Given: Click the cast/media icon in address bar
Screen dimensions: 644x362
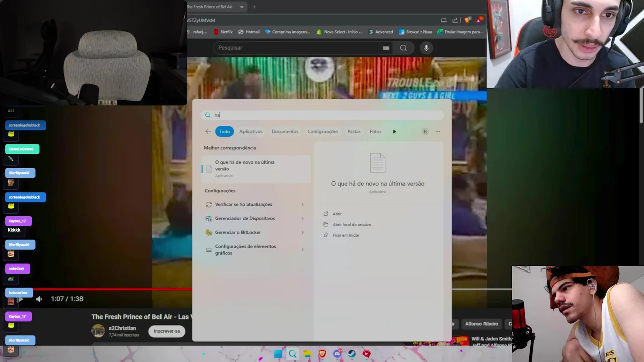Looking at the screenshot, I should click(444, 20).
